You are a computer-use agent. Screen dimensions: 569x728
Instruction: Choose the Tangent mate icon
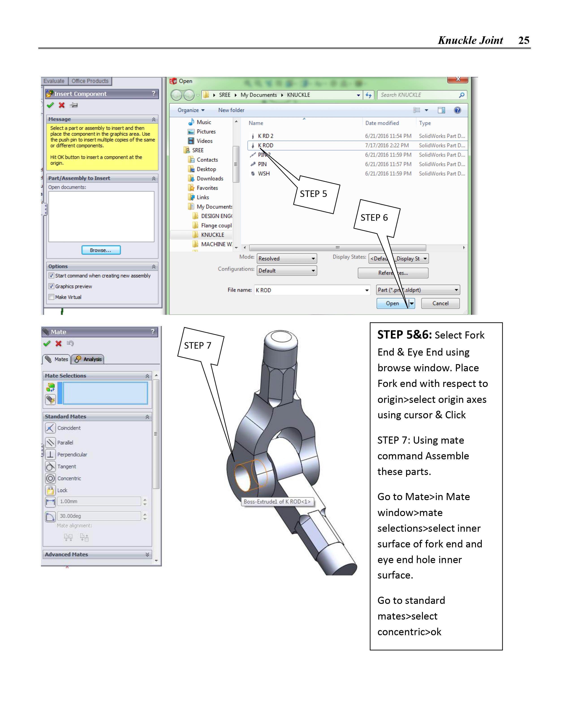tap(50, 466)
